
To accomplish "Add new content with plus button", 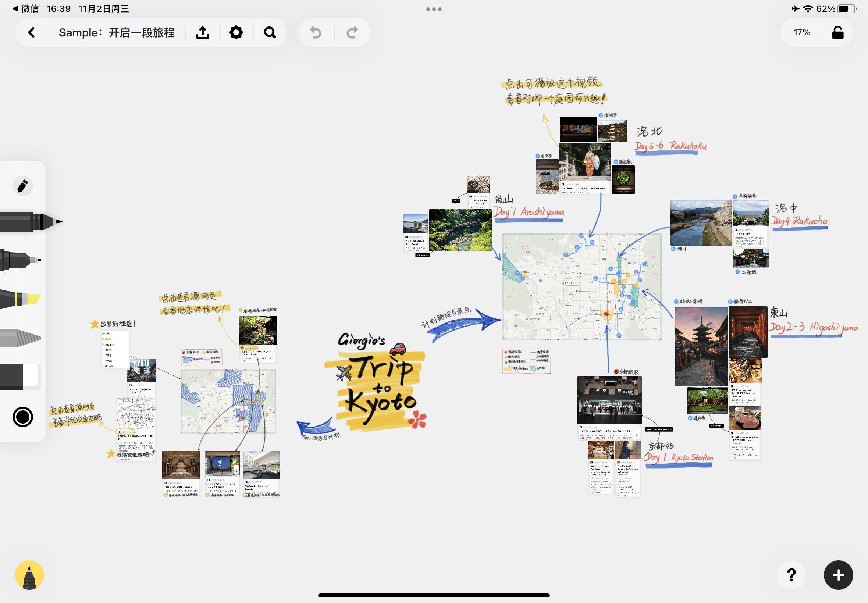I will coord(838,575).
